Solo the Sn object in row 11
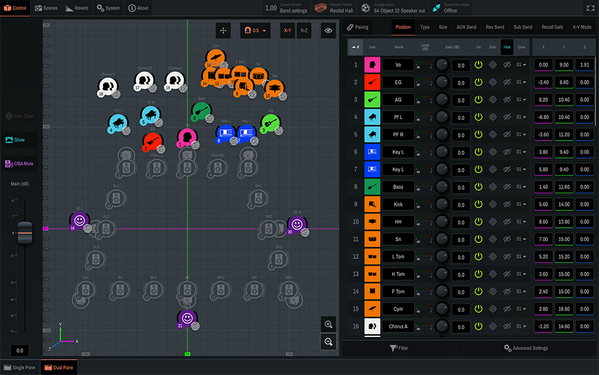600x375 pixels. (493, 239)
